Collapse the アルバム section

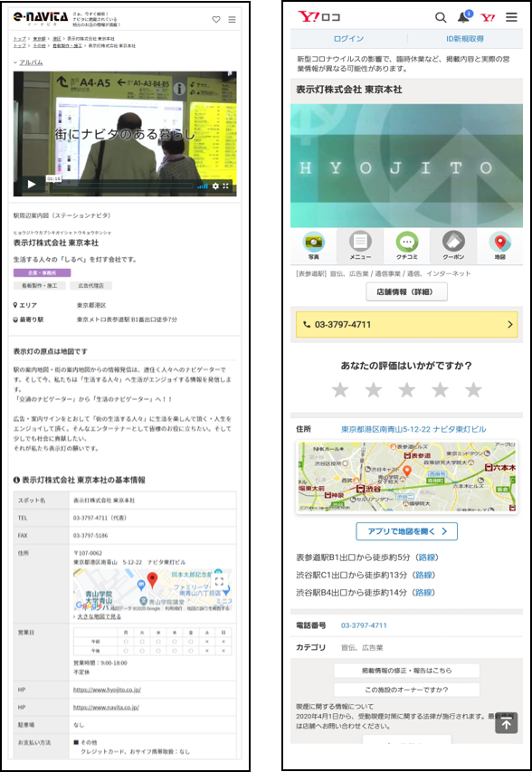pyautogui.click(x=28, y=62)
